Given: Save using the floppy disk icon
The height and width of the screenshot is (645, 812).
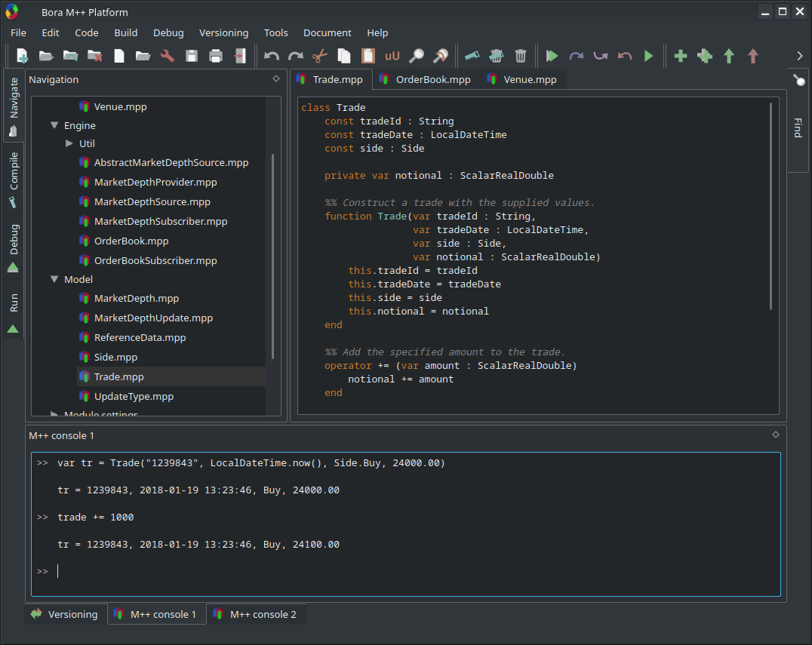Looking at the screenshot, I should (x=192, y=56).
